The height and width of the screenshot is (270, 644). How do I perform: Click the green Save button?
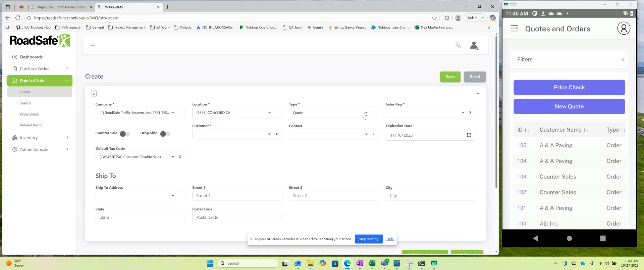click(450, 77)
